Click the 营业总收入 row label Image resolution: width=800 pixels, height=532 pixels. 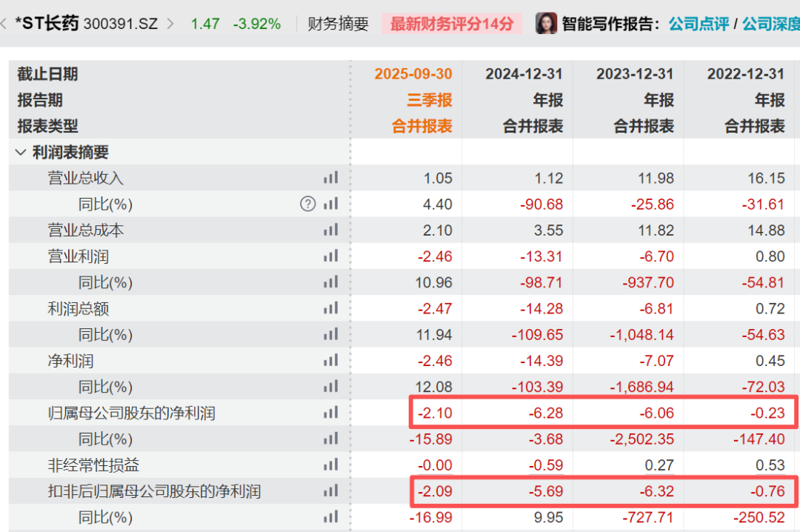(x=86, y=178)
